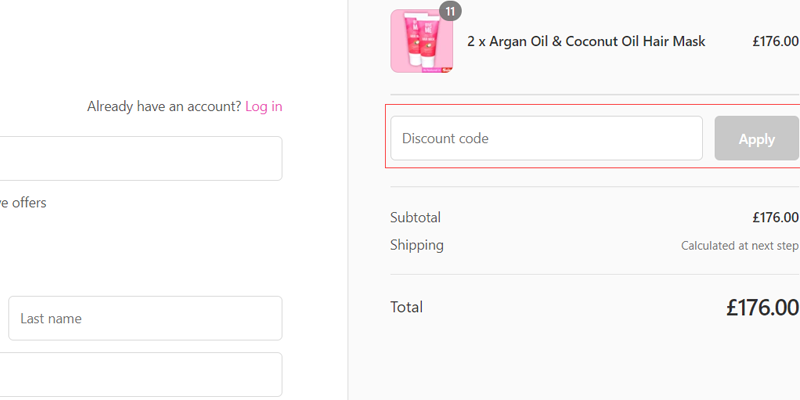
Task: Click the separator line above Total
Action: 594,274
